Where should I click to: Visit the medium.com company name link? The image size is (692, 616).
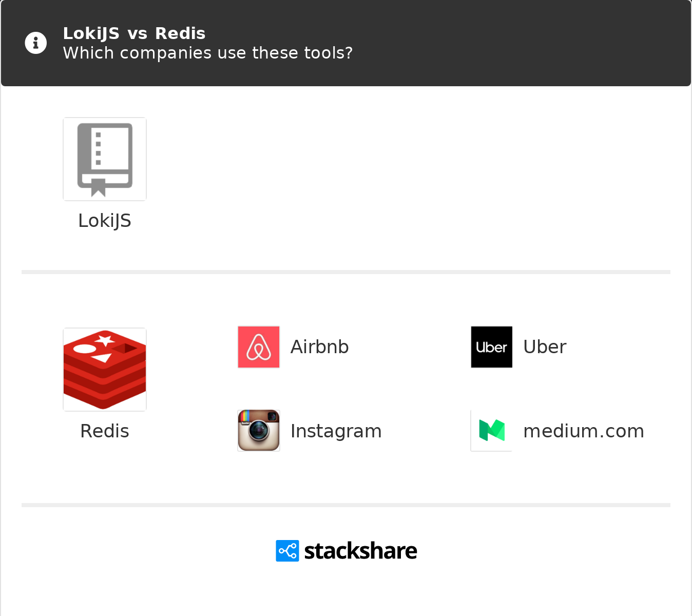583,431
